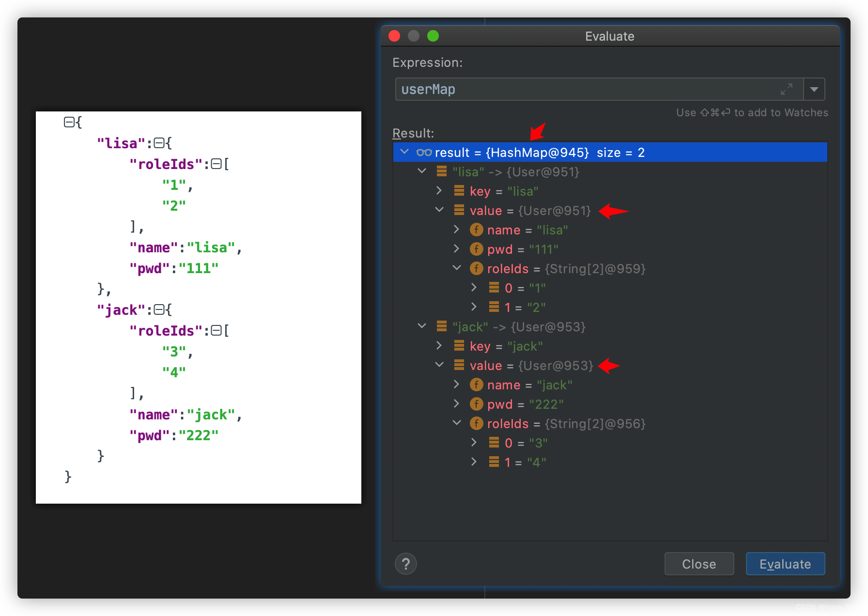Click field icon beside roleIds String[2]@959
Image resolution: width=868 pixels, height=616 pixels.
click(x=477, y=268)
